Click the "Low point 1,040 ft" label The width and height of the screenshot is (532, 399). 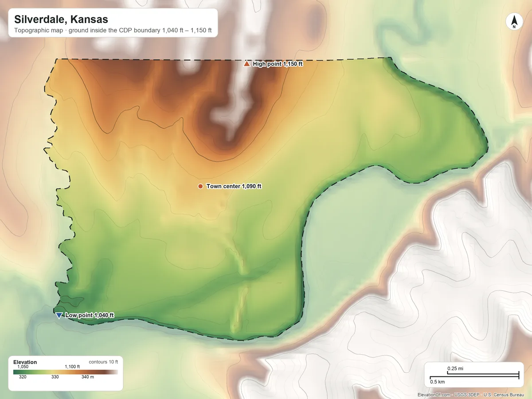(90, 315)
